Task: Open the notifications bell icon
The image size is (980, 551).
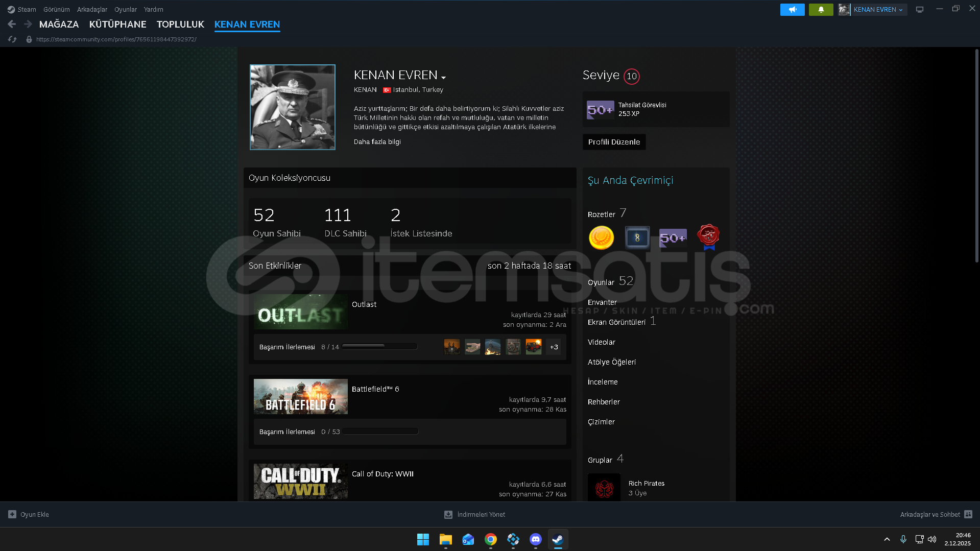Action: (x=821, y=10)
